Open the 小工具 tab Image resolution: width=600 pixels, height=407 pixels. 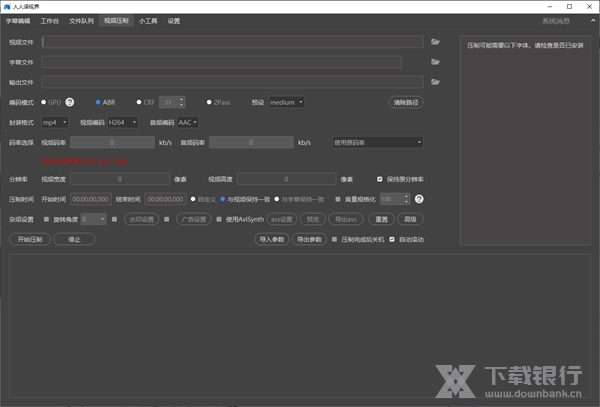tap(148, 20)
